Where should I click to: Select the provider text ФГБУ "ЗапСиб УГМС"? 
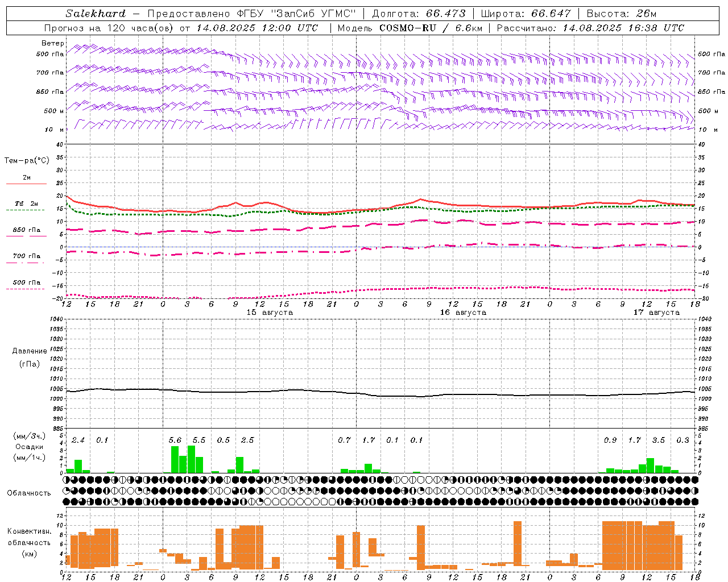click(x=296, y=14)
